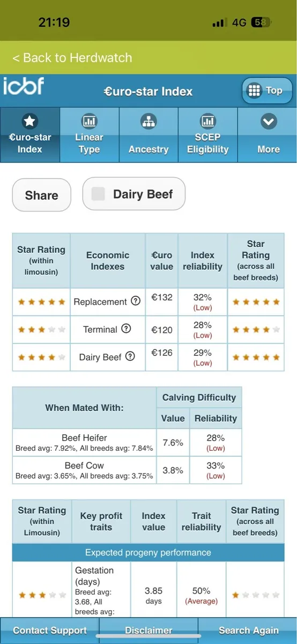Tap the star icon for €uro-star Index
Image resolution: width=297 pixels, height=644 pixels.
click(x=29, y=121)
